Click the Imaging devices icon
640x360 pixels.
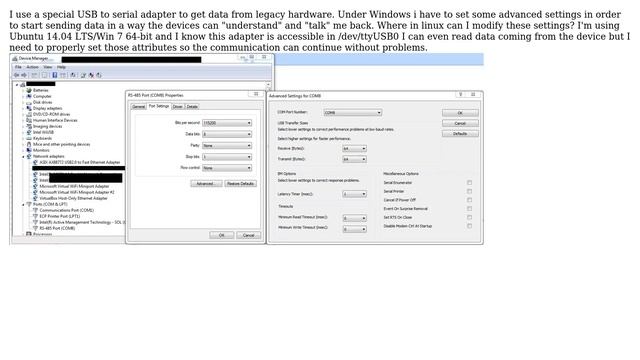[29, 126]
